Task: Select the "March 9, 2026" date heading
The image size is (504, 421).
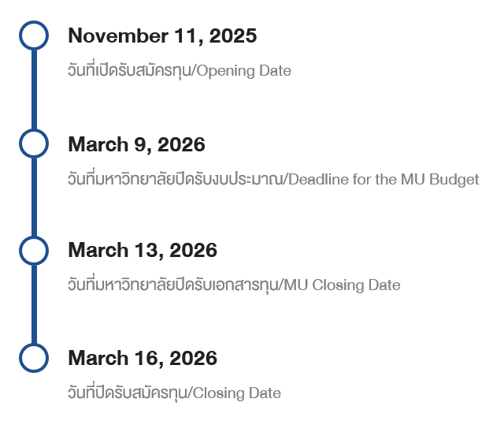Action: 136,144
